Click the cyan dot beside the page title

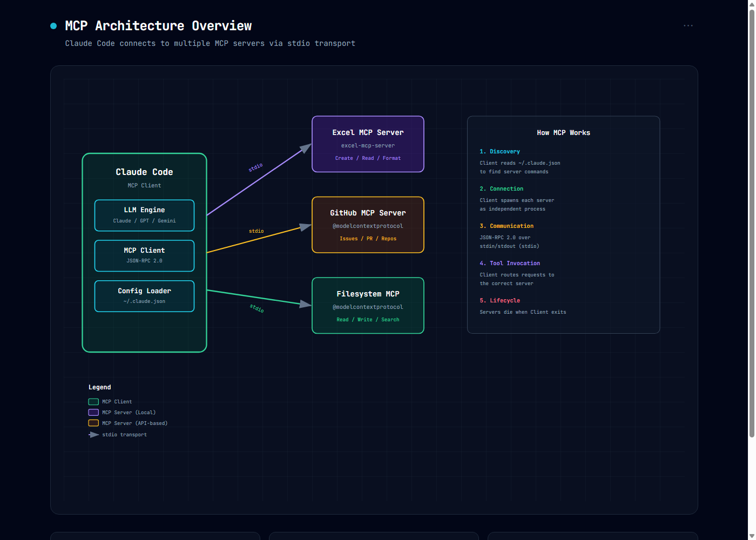tap(53, 26)
